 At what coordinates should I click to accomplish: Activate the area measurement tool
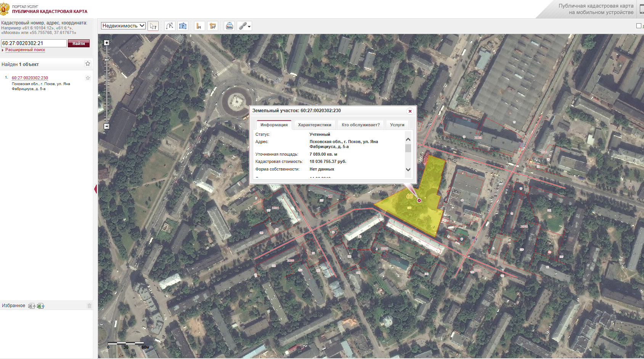(x=212, y=26)
